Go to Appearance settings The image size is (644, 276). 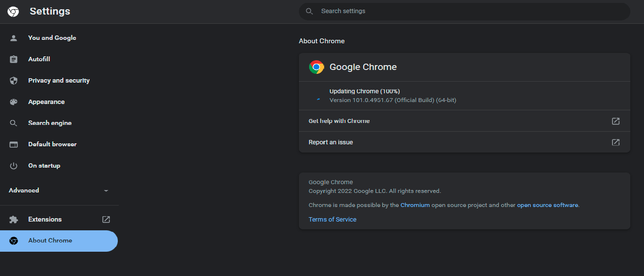click(x=46, y=102)
